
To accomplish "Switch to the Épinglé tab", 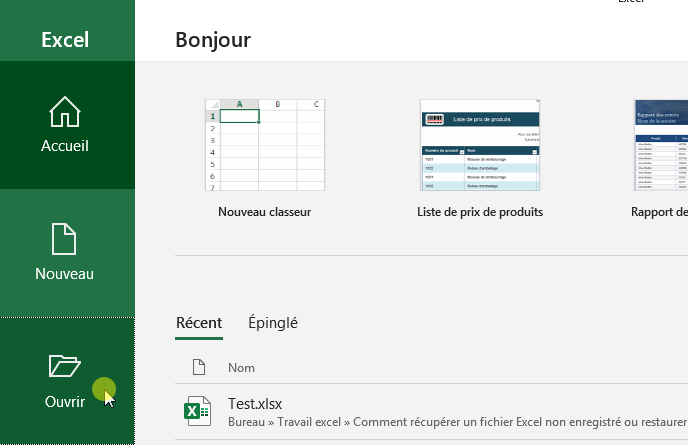I will pyautogui.click(x=273, y=323).
